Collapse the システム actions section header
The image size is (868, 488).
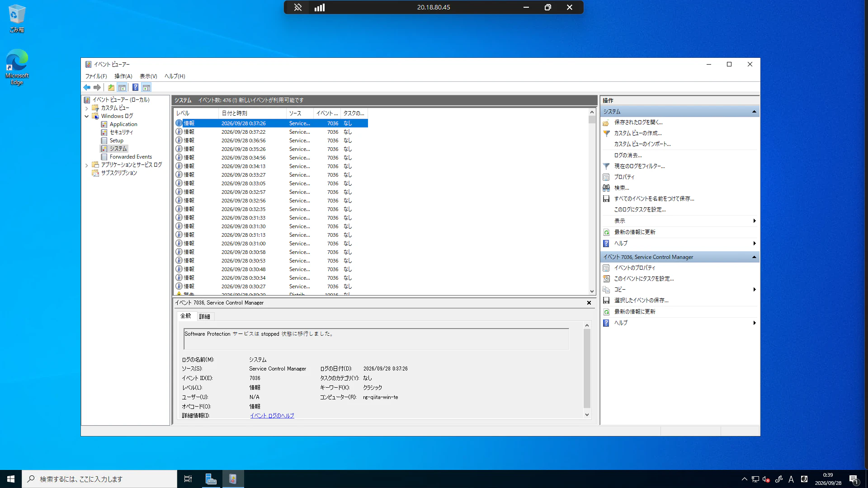tap(754, 112)
